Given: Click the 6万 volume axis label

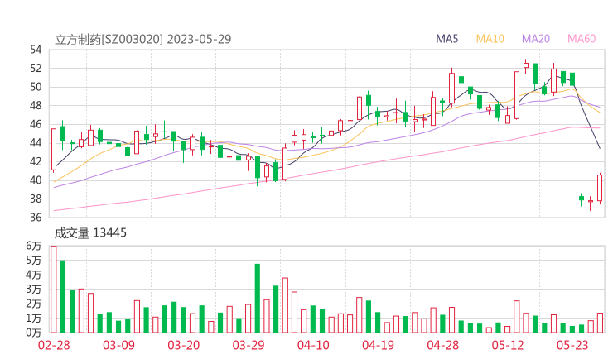Looking at the screenshot, I should (x=34, y=246).
